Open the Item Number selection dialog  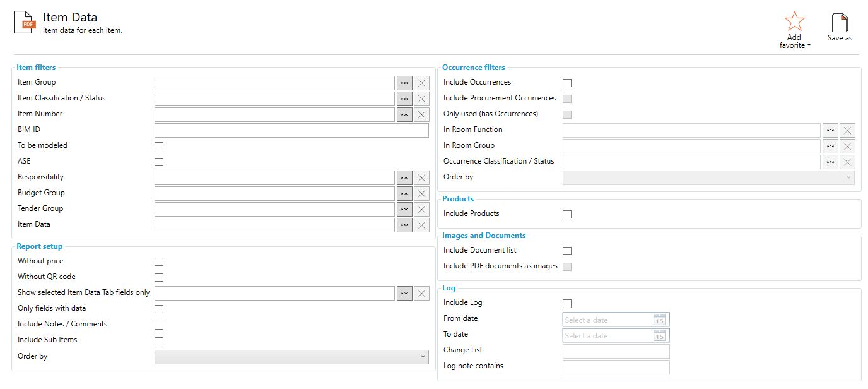404,114
